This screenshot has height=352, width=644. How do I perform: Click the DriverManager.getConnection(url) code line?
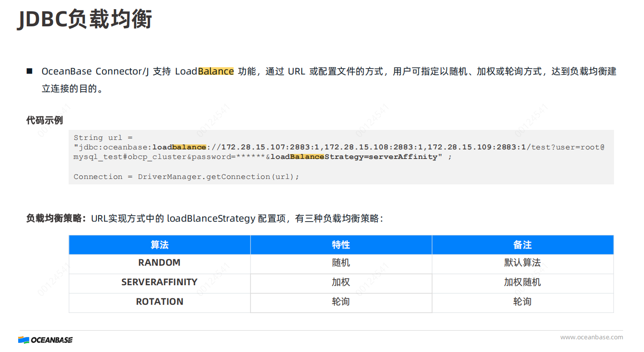coord(186,177)
